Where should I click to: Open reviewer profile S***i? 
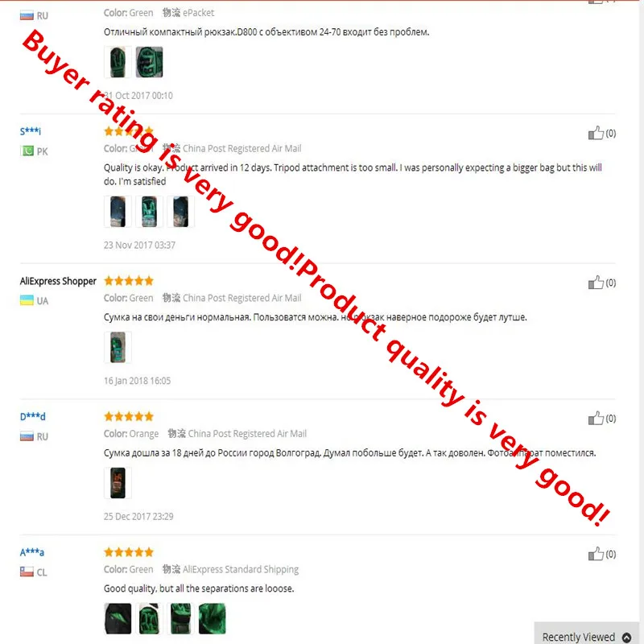pos(31,131)
